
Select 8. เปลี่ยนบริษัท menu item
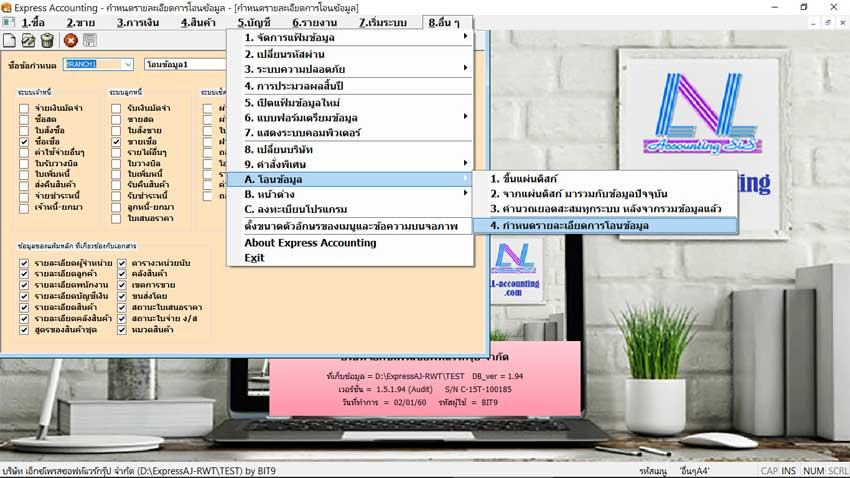click(350, 149)
